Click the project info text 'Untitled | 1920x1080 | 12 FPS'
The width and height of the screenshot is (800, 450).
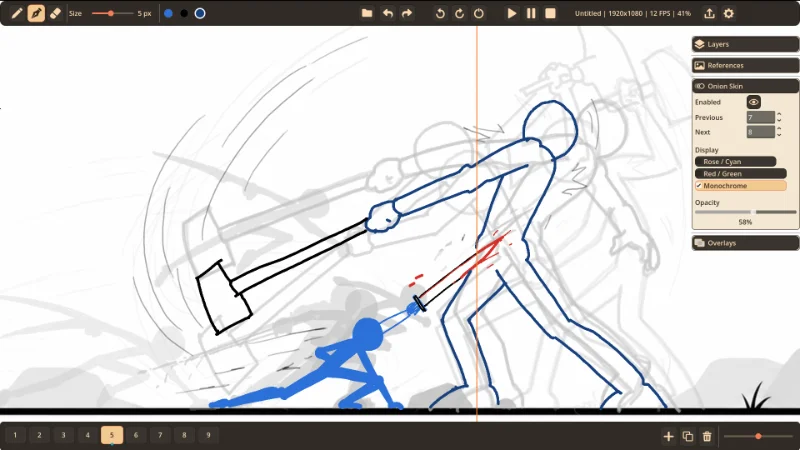[622, 13]
